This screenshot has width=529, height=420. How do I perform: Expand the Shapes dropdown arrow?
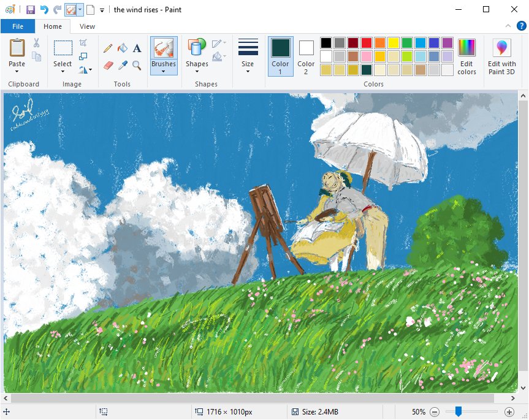coord(197,72)
